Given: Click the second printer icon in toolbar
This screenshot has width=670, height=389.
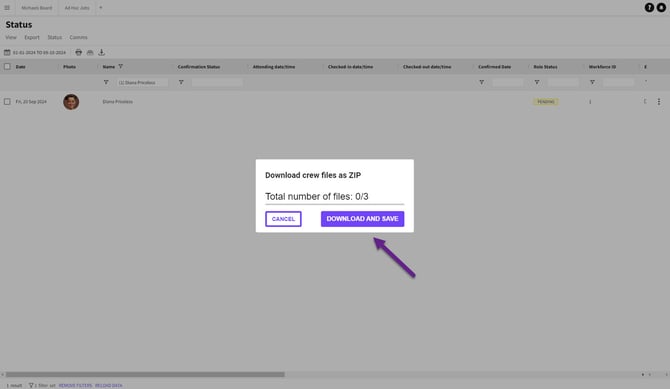Looking at the screenshot, I should coord(90,52).
